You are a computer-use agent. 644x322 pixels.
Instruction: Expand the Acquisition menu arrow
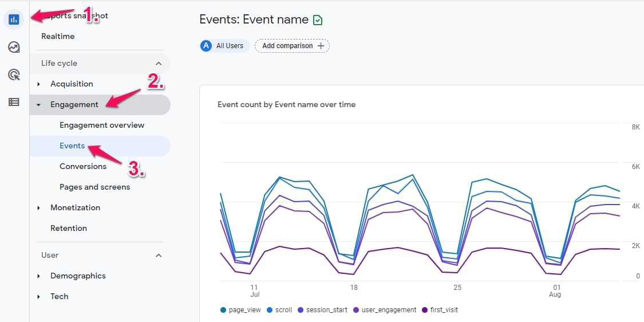[39, 84]
